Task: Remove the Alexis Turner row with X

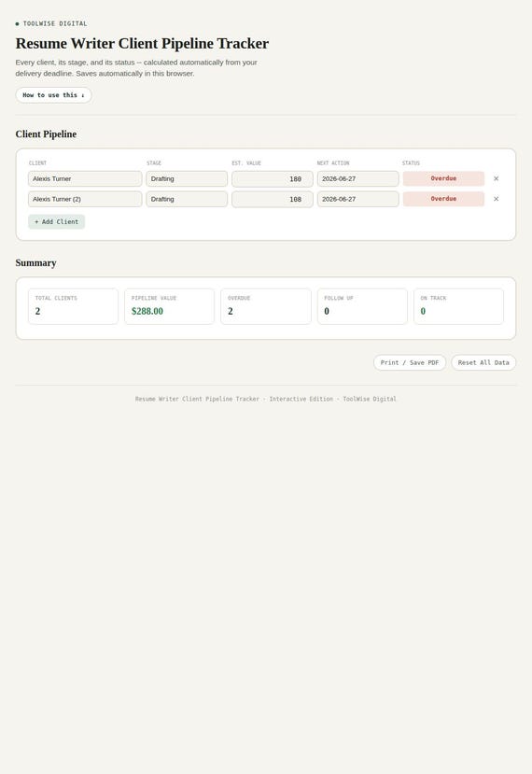Action: tap(496, 178)
